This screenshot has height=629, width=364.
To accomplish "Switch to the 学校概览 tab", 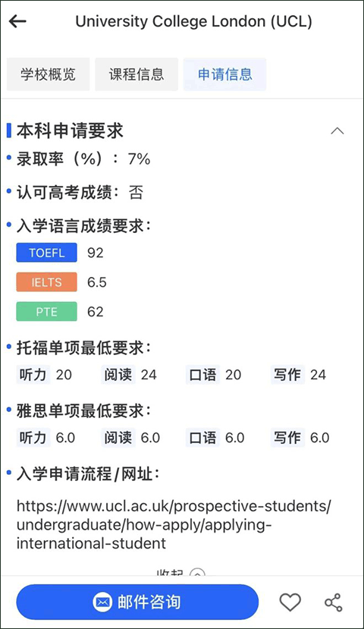I will pyautogui.click(x=48, y=74).
